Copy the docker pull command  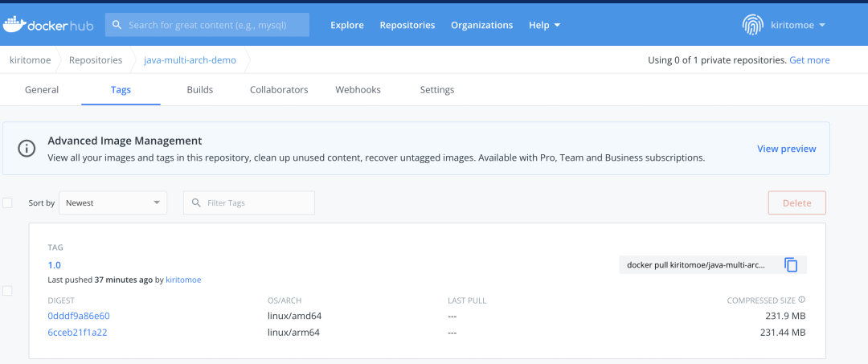click(x=791, y=265)
